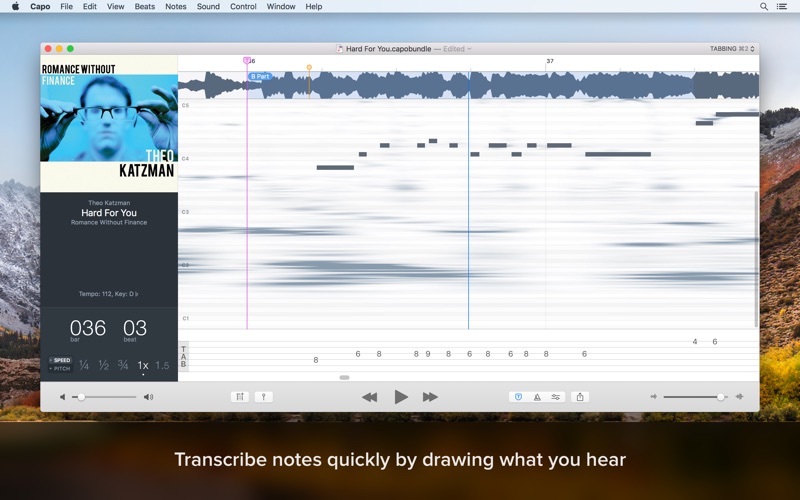Click the tab number 9
Screen dimensions: 800x500
(x=428, y=354)
